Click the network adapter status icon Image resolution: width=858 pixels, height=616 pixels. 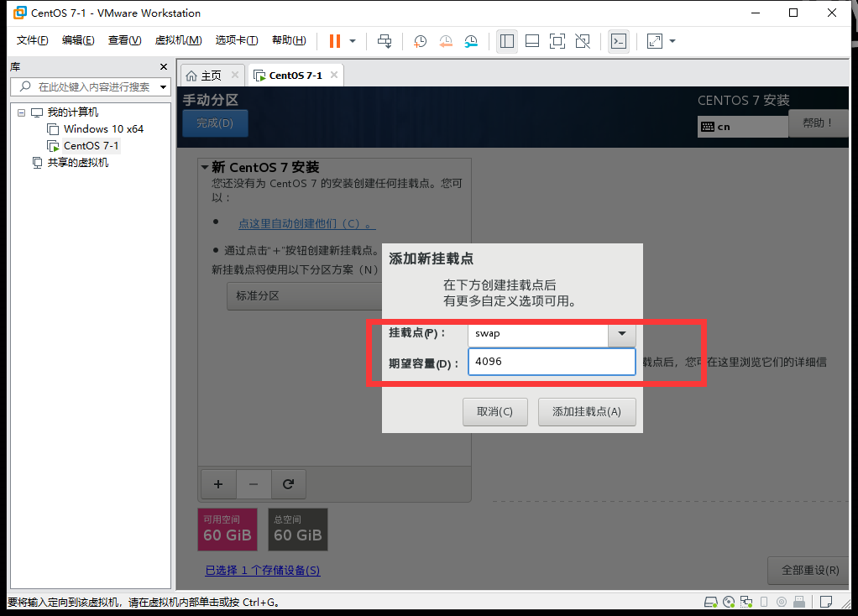[x=746, y=603]
